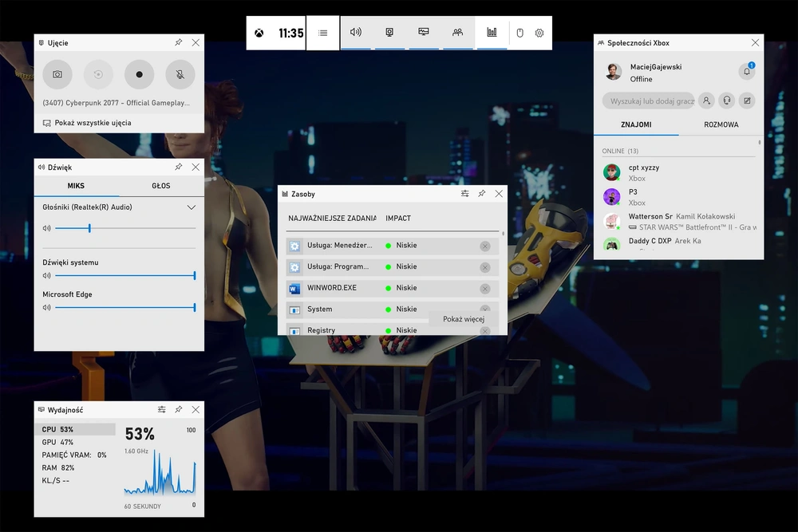Mute Dźwięki systemu speaker icon

coord(47,276)
